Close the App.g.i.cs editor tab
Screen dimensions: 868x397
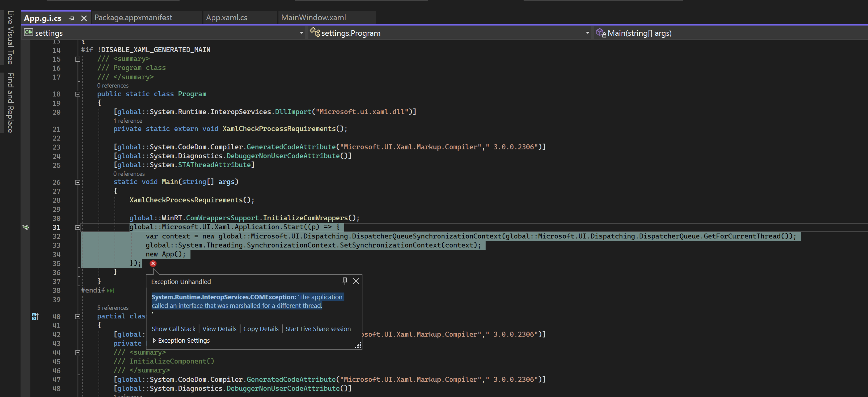pyautogui.click(x=84, y=18)
